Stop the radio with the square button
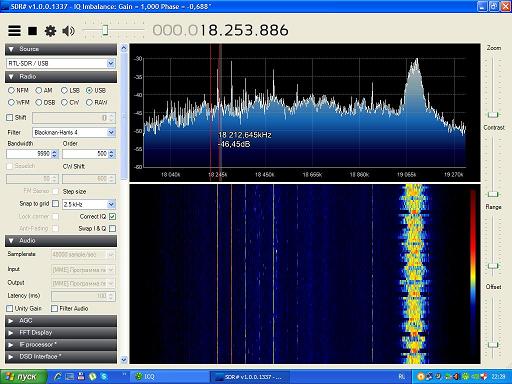The height and width of the screenshot is (384, 512). click(x=32, y=31)
